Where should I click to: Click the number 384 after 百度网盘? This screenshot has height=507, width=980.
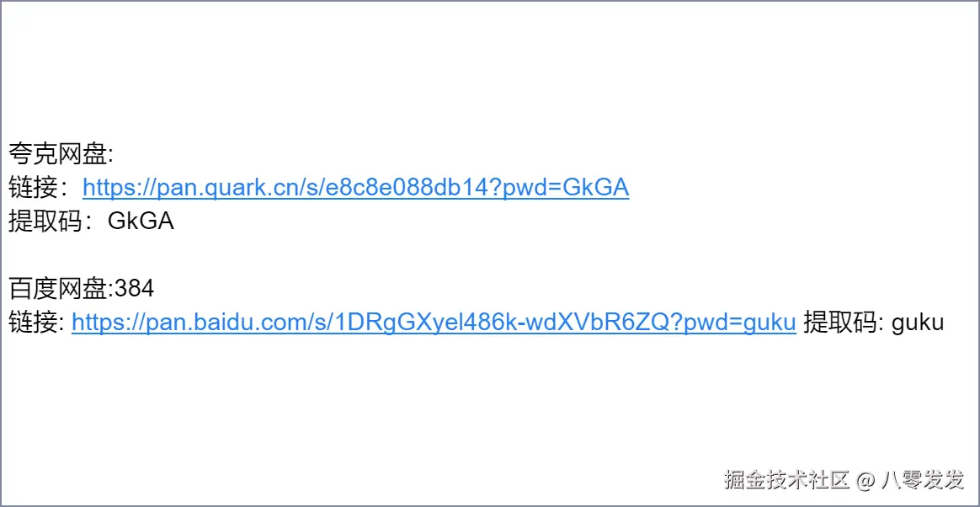coord(135,289)
